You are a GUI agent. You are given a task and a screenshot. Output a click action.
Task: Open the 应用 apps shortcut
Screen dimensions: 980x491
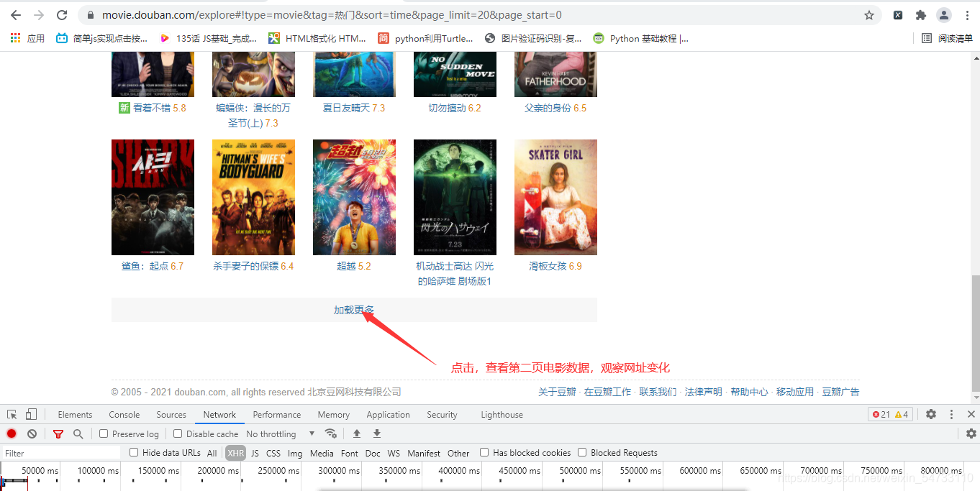coord(27,38)
